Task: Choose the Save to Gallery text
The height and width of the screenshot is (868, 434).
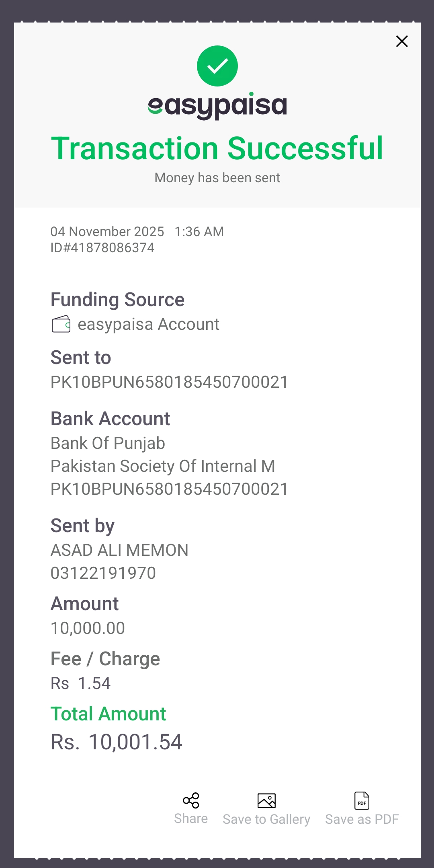Action: tap(266, 819)
